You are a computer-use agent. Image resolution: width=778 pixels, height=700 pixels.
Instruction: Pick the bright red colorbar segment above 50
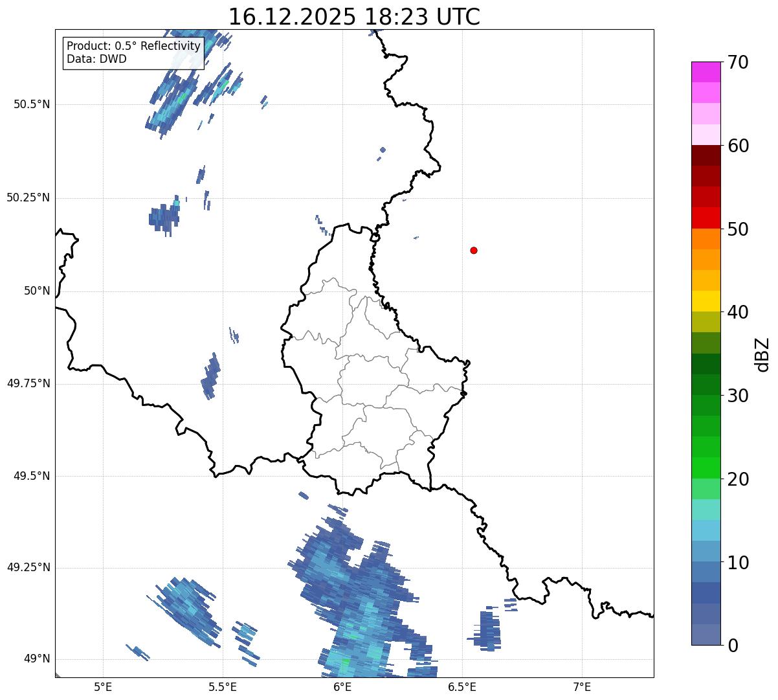click(x=706, y=218)
